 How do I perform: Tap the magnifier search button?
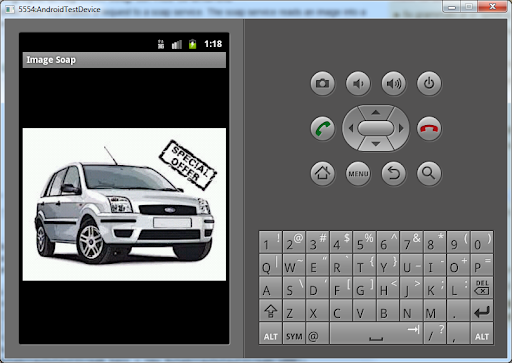tap(429, 173)
